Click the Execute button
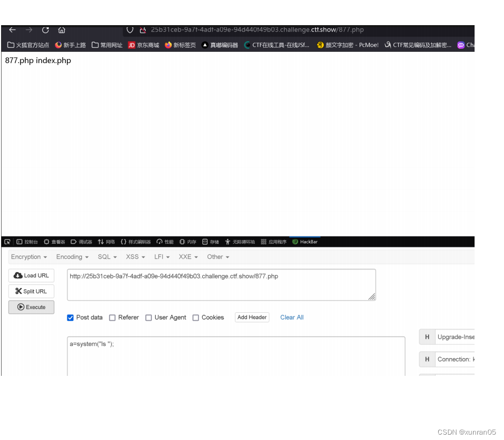 pyautogui.click(x=30, y=307)
